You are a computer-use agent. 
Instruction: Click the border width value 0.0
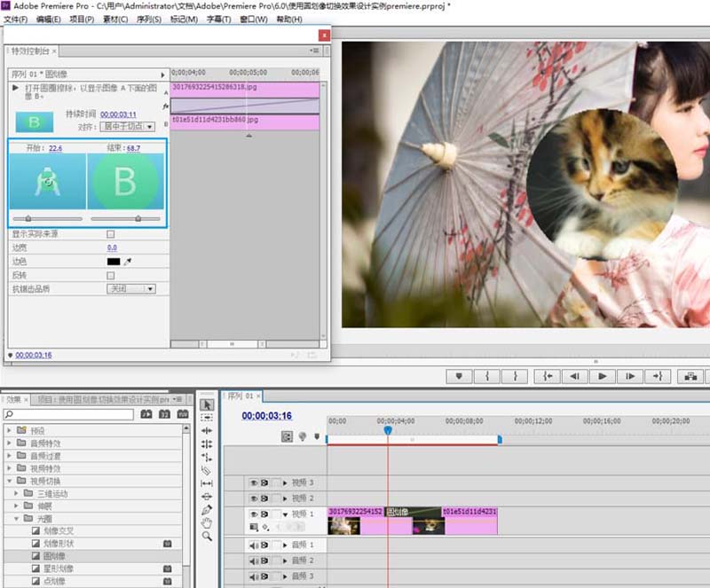(x=112, y=247)
